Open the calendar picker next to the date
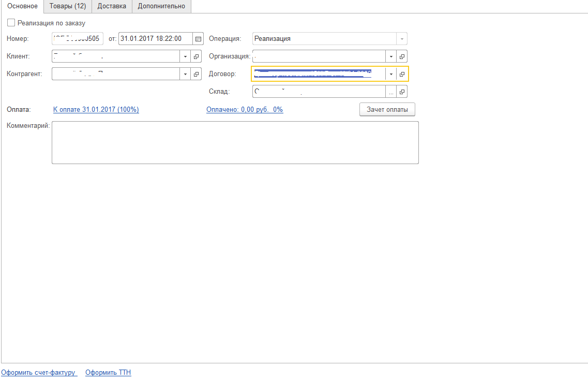This screenshot has width=588, height=382. [198, 39]
